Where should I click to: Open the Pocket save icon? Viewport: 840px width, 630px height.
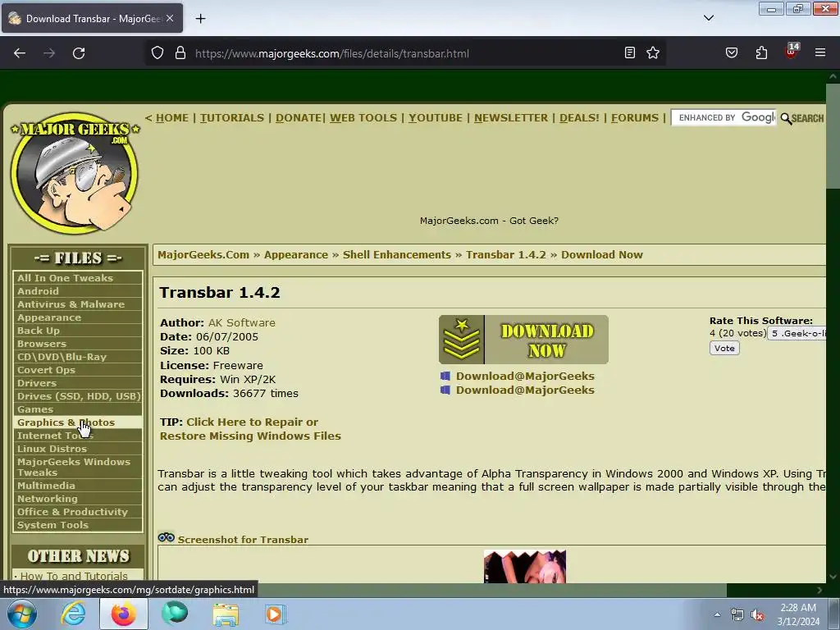click(x=731, y=52)
